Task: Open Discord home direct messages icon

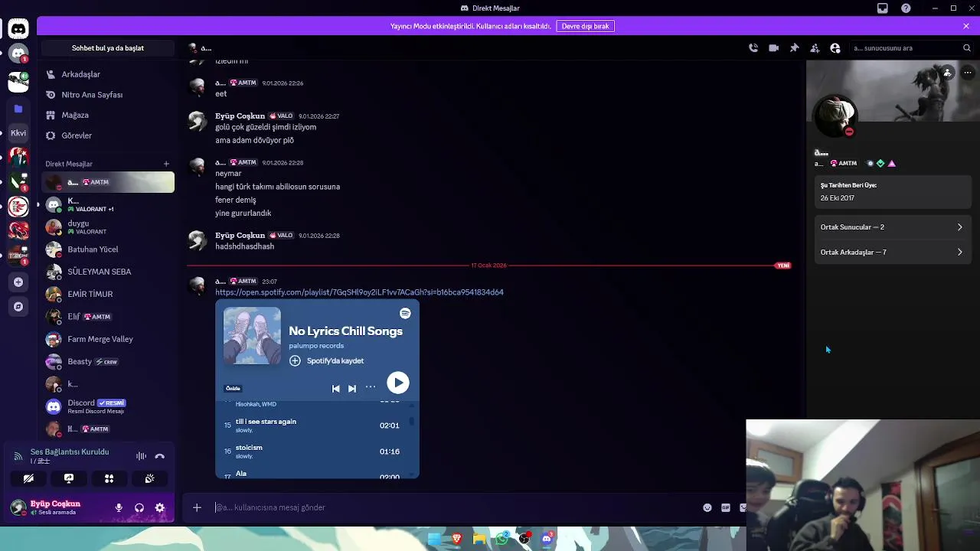Action: click(18, 29)
